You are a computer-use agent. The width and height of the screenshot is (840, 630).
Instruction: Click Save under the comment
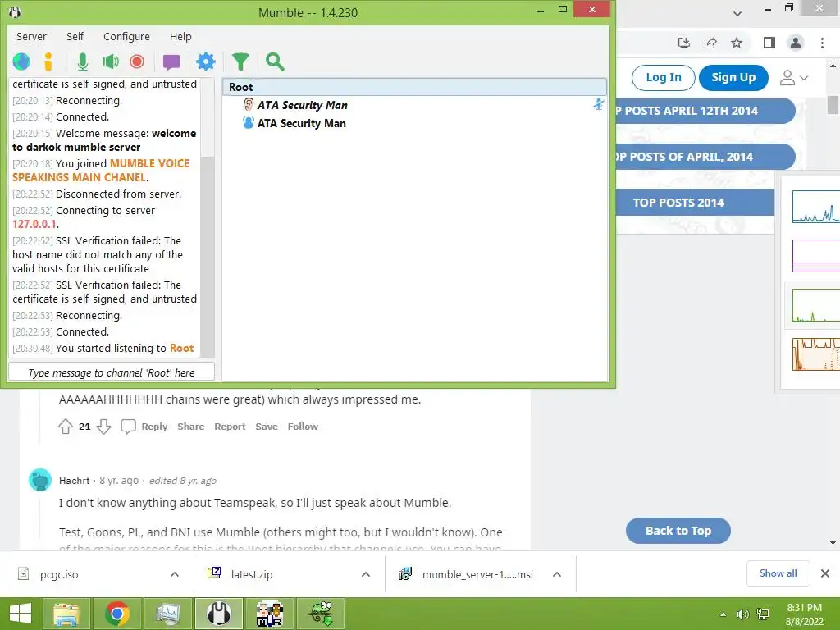267,427
